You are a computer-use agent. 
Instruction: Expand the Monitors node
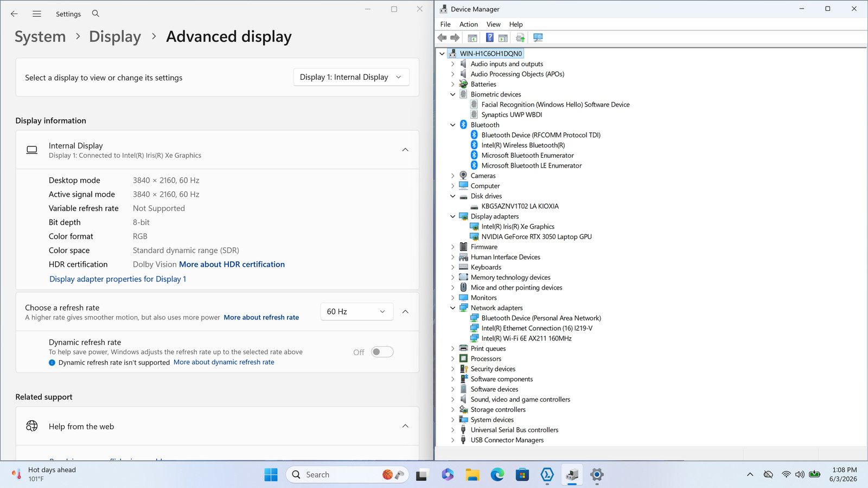tap(453, 298)
